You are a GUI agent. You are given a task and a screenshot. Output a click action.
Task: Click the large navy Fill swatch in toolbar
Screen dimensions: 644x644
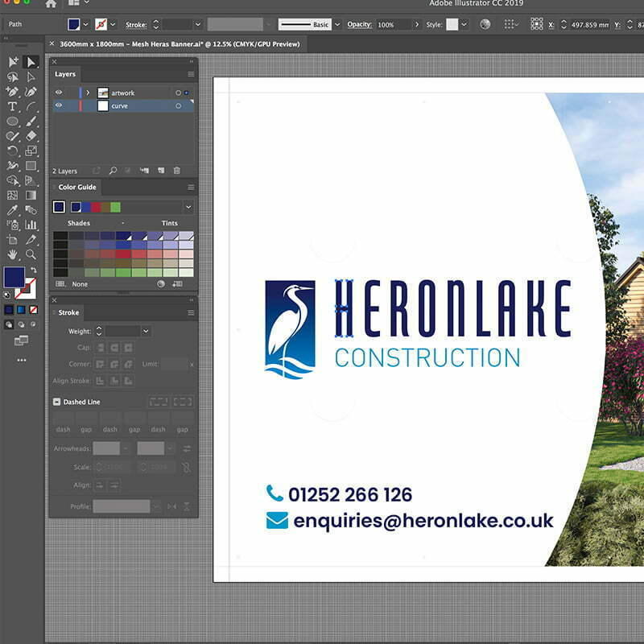tap(14, 277)
